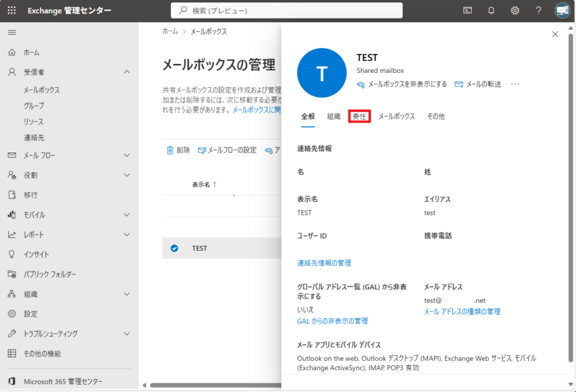
Task: Click メール アドレスの種類の管理 link
Action: [x=462, y=312]
